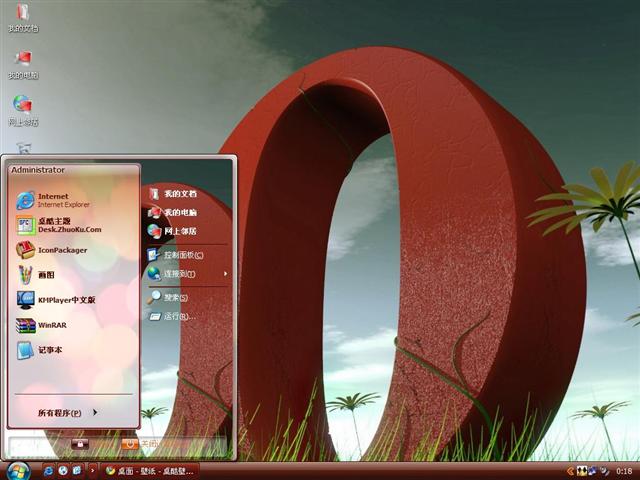Launch IconPackager from the Start menu
The height and width of the screenshot is (480, 640).
click(73, 250)
